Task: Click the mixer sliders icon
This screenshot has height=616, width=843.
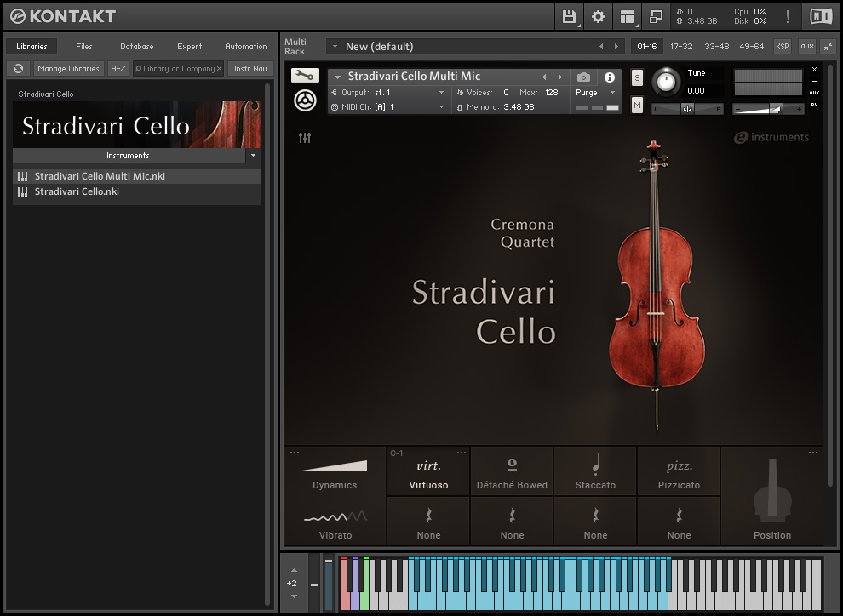Action: point(305,138)
